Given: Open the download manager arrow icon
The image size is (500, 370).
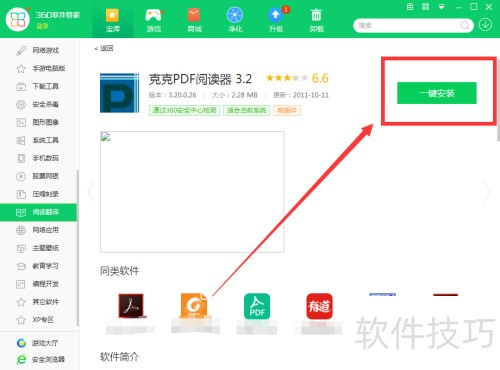Looking at the screenshot, I should point(486,25).
